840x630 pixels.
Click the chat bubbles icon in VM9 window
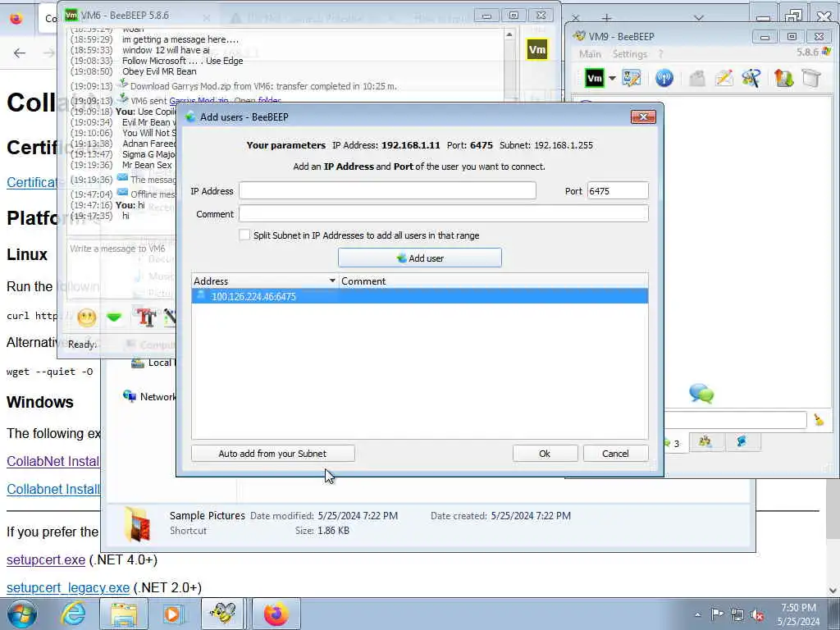coord(701,394)
